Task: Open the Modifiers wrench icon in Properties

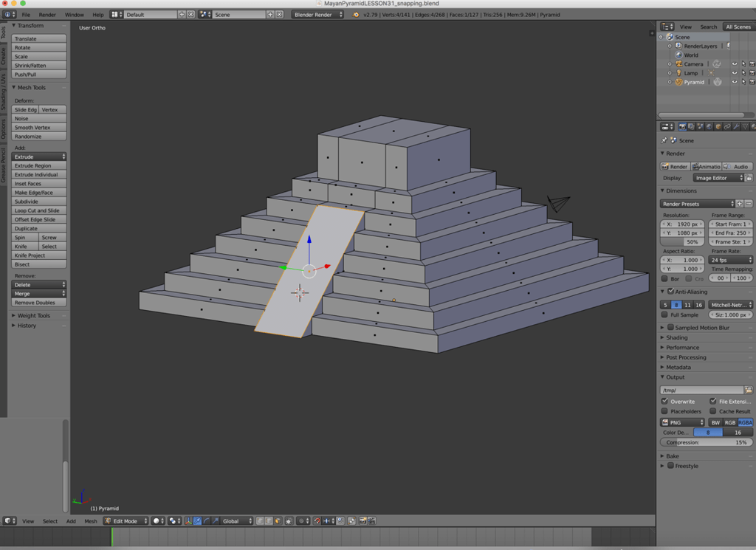Action: pos(737,127)
